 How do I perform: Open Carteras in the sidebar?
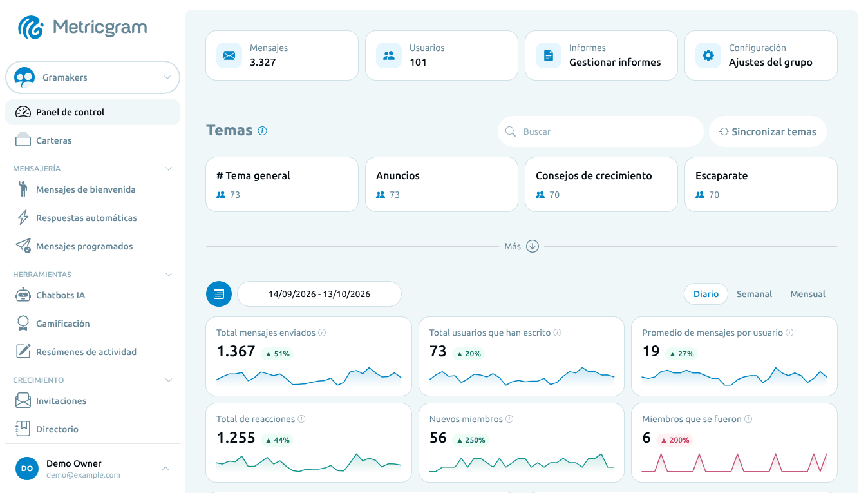[x=93, y=140]
